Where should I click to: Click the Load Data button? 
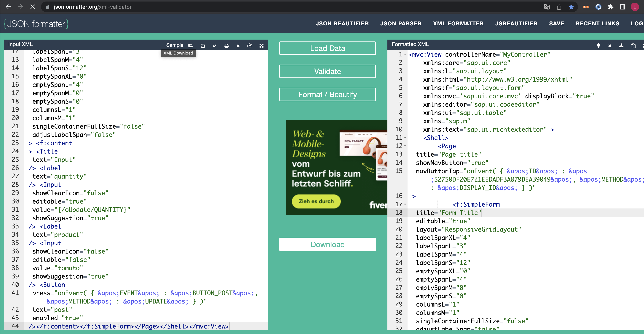click(327, 48)
